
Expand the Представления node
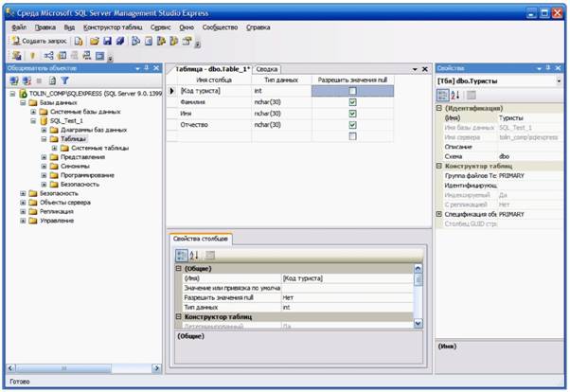pos(44,157)
